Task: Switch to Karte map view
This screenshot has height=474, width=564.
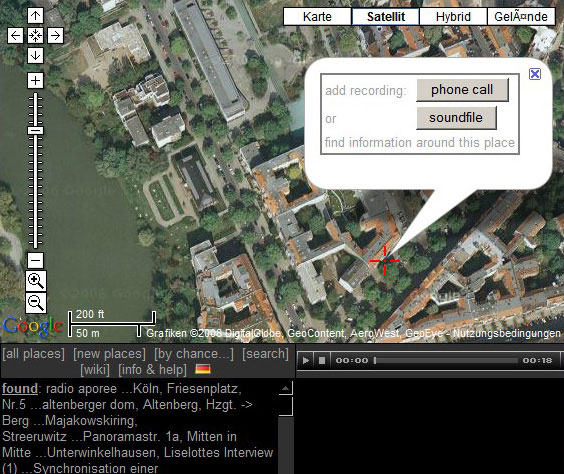Action: 317,17
